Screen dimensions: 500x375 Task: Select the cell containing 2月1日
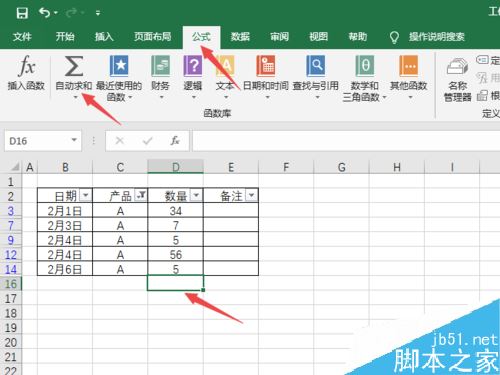click(x=65, y=211)
